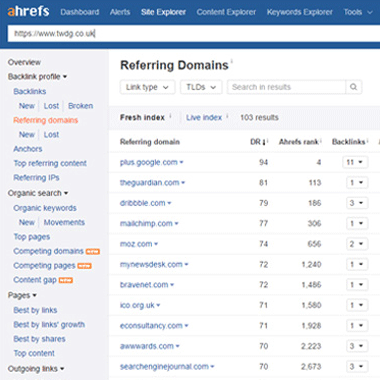
Task: Click the search magnifier icon button
Action: [354, 87]
